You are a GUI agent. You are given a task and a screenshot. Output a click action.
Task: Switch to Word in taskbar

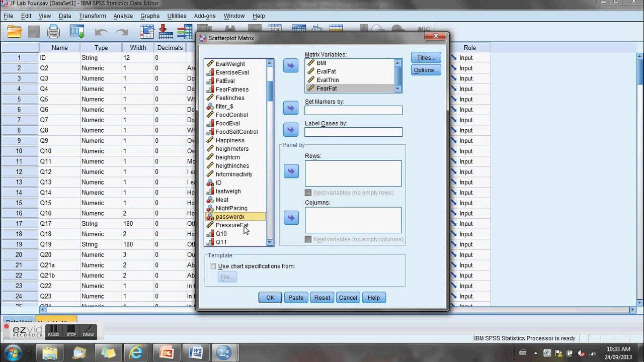point(195,352)
